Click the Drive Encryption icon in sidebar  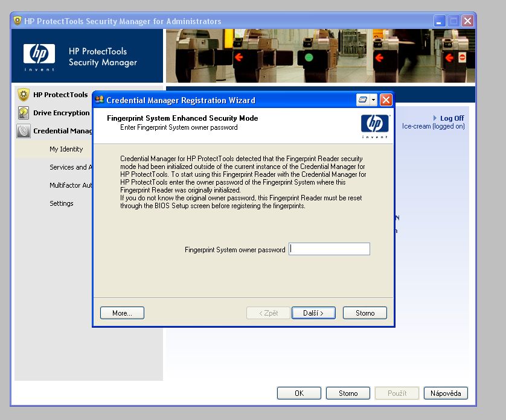click(23, 113)
